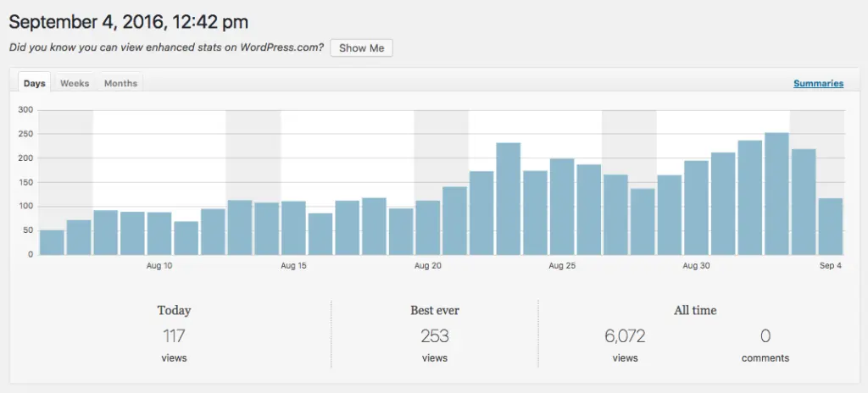This screenshot has height=393, width=868.
Task: Click the Best ever heading
Action: [x=435, y=311]
